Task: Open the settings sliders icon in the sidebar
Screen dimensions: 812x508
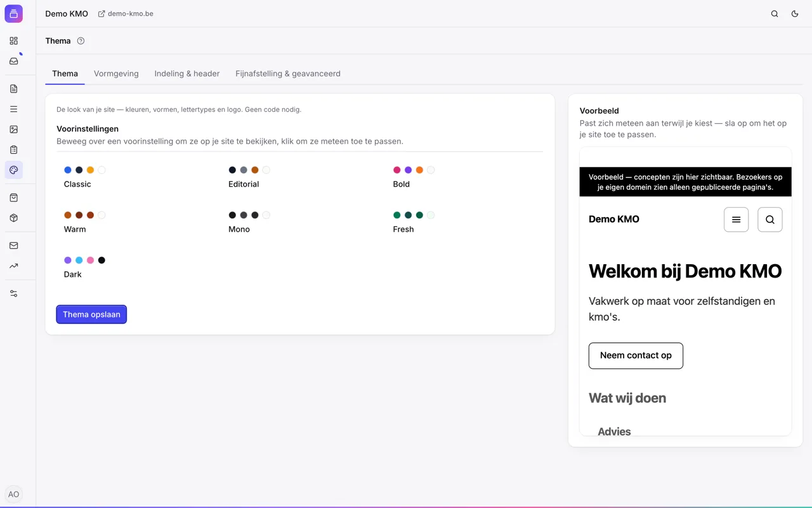Action: click(x=13, y=293)
